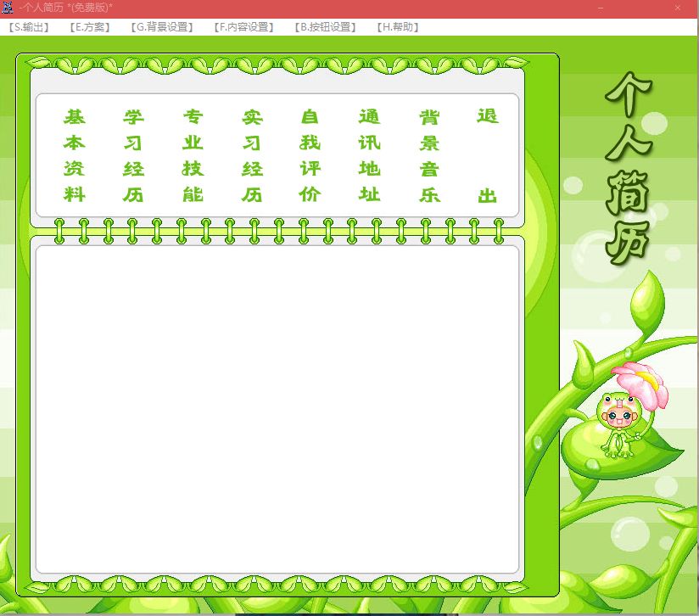
Task: Select the 基本资料 section button
Action: click(x=74, y=155)
